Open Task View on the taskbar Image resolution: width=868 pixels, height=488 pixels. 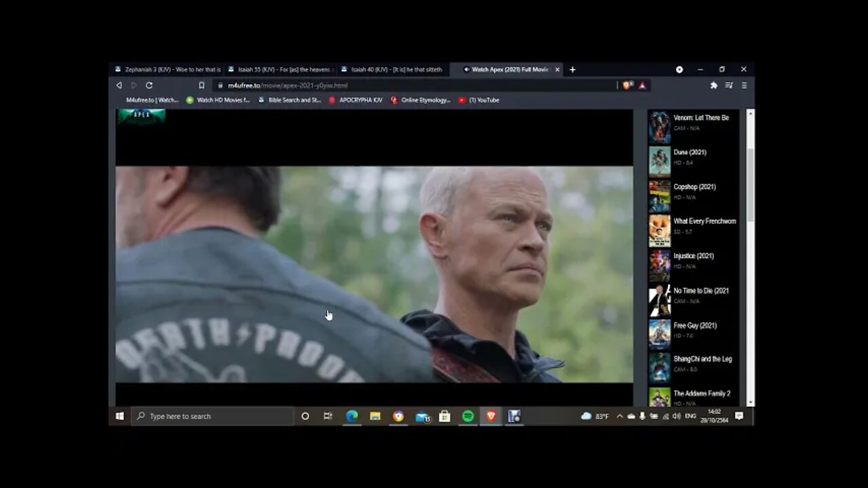pyautogui.click(x=328, y=416)
